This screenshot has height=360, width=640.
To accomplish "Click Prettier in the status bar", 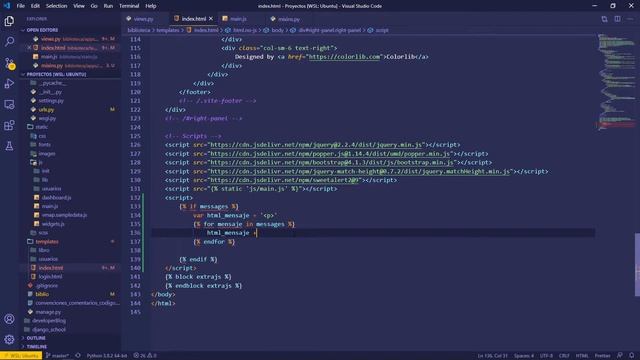I will (x=602, y=356).
